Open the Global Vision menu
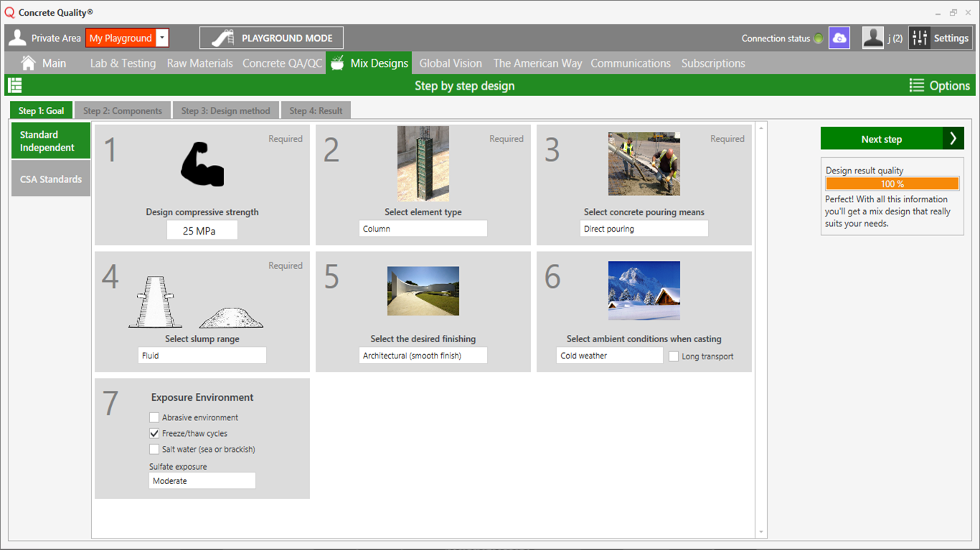The width and height of the screenshot is (980, 550). coord(451,63)
